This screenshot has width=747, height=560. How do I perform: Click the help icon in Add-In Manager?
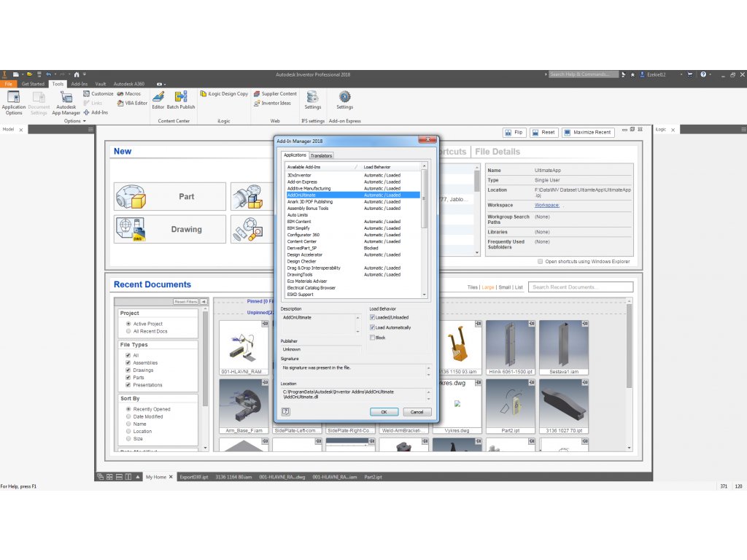coord(286,411)
